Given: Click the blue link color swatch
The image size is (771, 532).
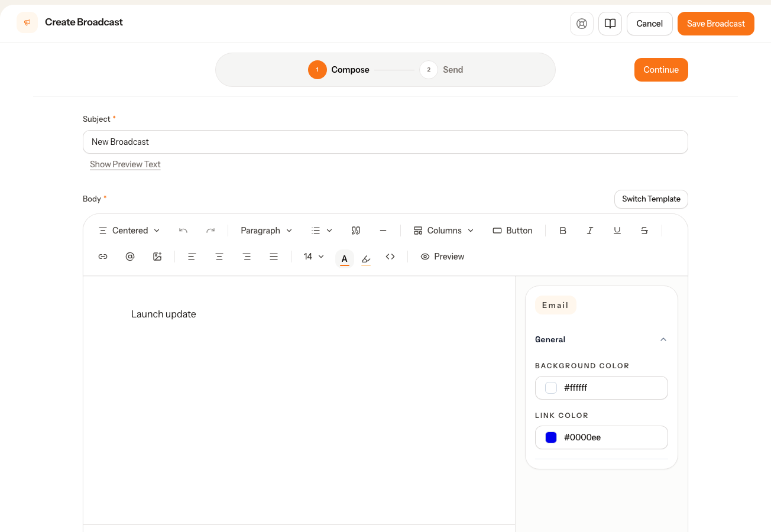Looking at the screenshot, I should point(551,437).
